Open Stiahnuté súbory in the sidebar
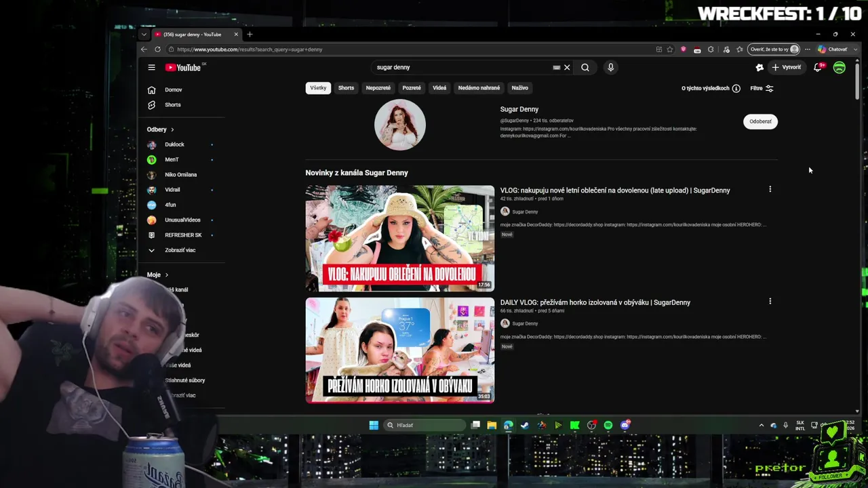868x488 pixels. click(x=184, y=380)
